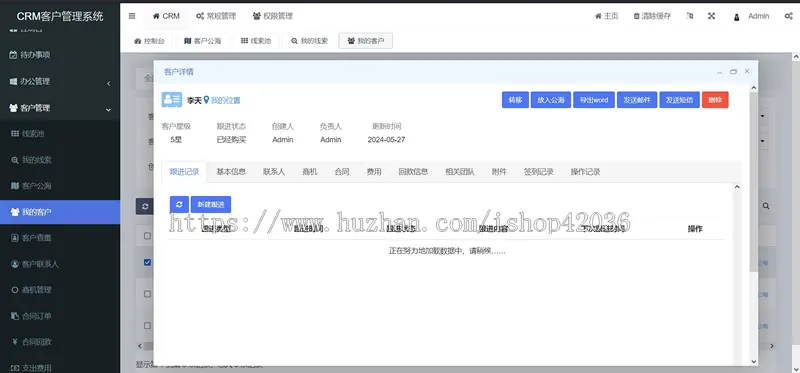Open the settings gears icon at top right
Viewport: 800px width, 373px height.
pos(788,16)
